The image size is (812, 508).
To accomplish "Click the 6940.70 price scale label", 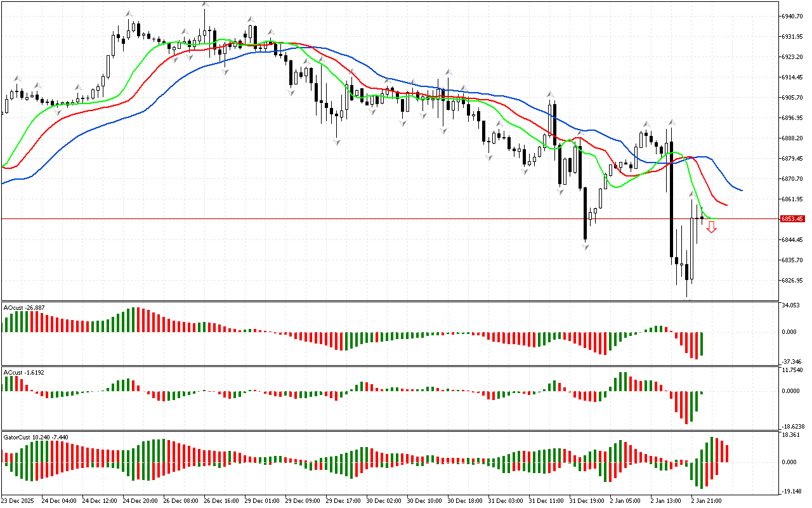I will (793, 16).
